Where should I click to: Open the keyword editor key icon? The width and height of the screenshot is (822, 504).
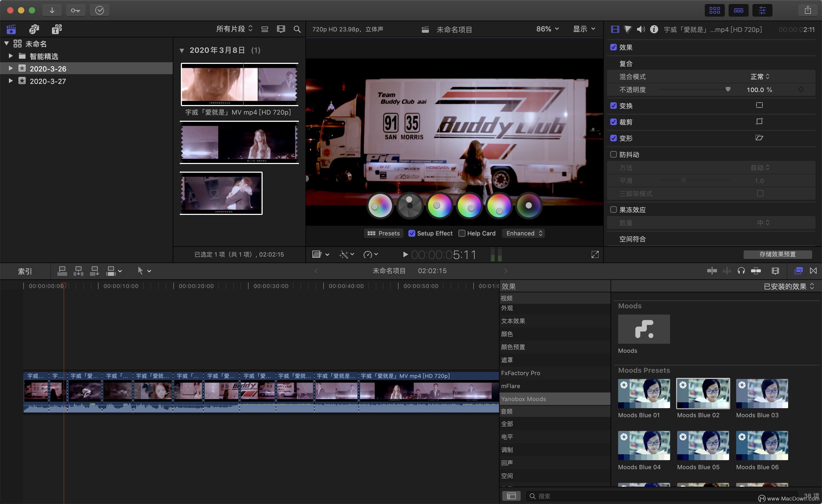point(75,10)
